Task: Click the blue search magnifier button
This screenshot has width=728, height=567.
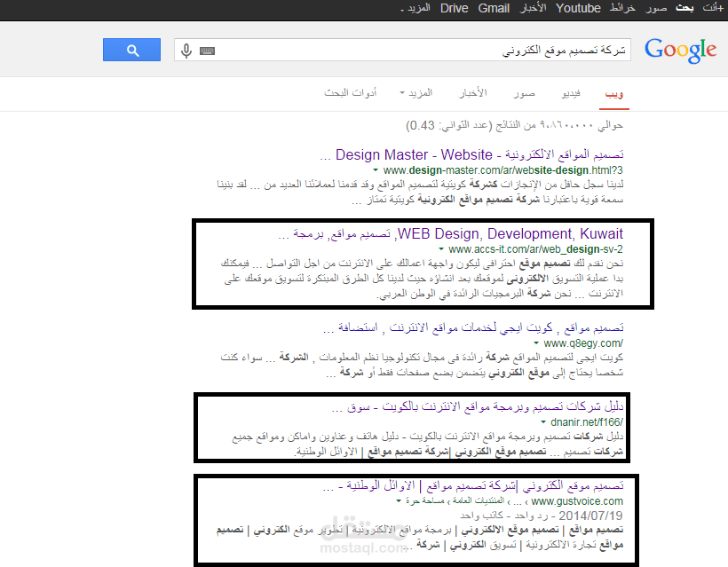Action: pos(132,50)
